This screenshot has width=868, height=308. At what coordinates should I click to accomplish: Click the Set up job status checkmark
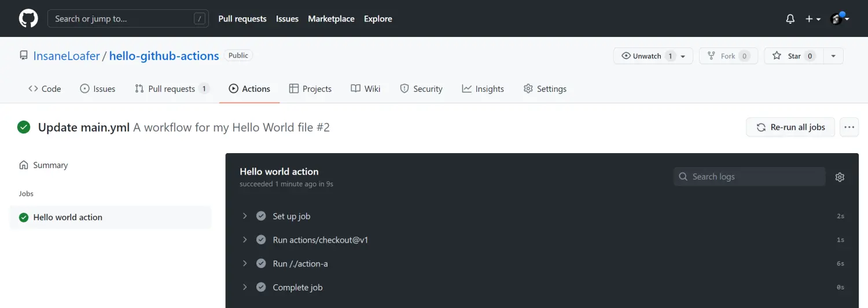pos(261,216)
